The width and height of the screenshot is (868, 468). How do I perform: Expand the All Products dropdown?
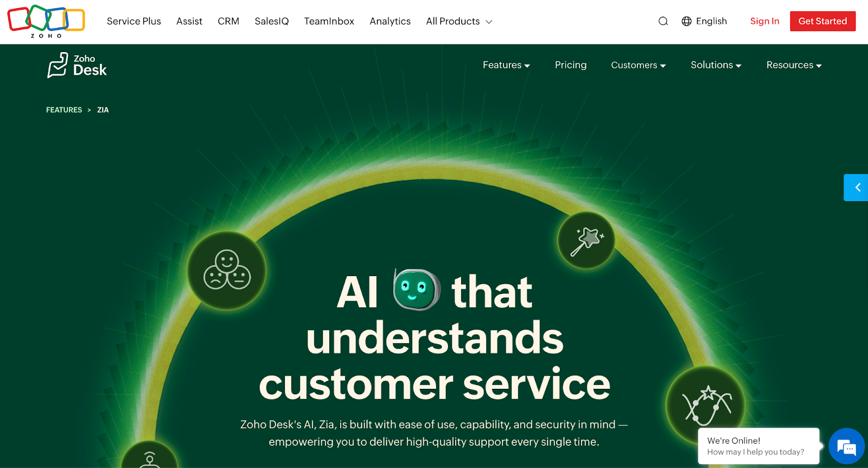(459, 21)
